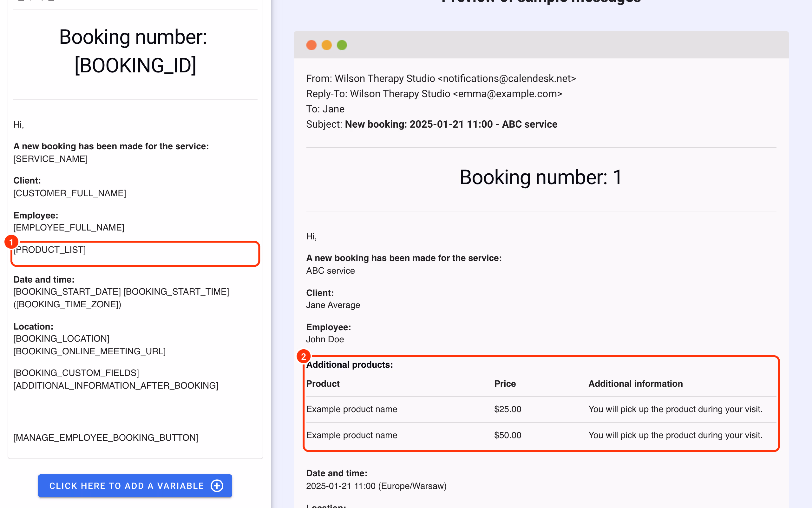Screen dimensions: 812x508
Task: Click the [PRODUCT_LIST] variable in the template editor
Action: pyautogui.click(x=50, y=250)
